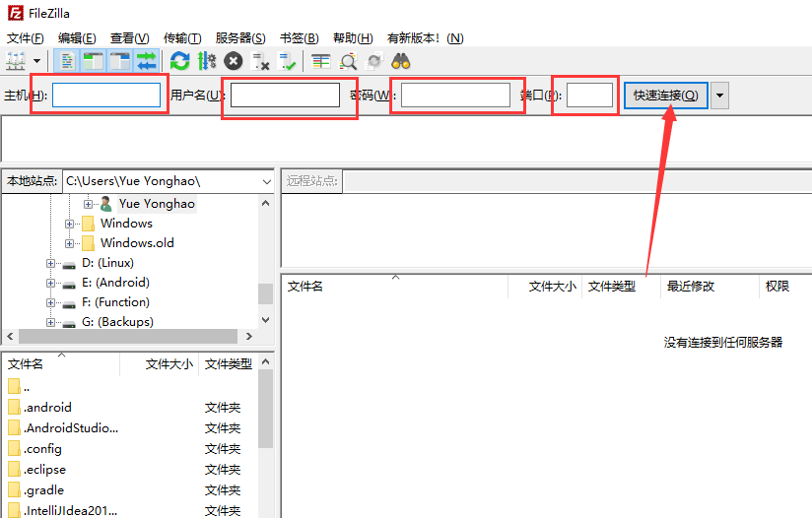Toggle synchronized browsing icon
The image size is (812, 518).
pos(373,62)
